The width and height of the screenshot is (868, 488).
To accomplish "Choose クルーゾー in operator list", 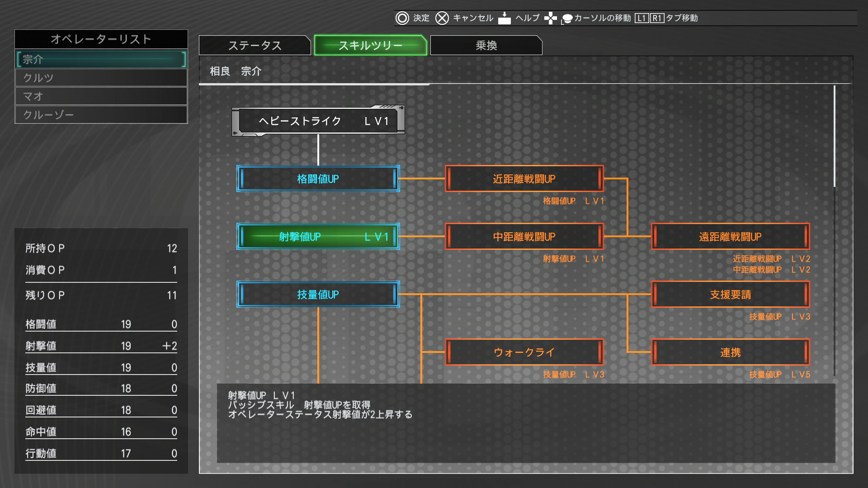I will click(x=101, y=115).
